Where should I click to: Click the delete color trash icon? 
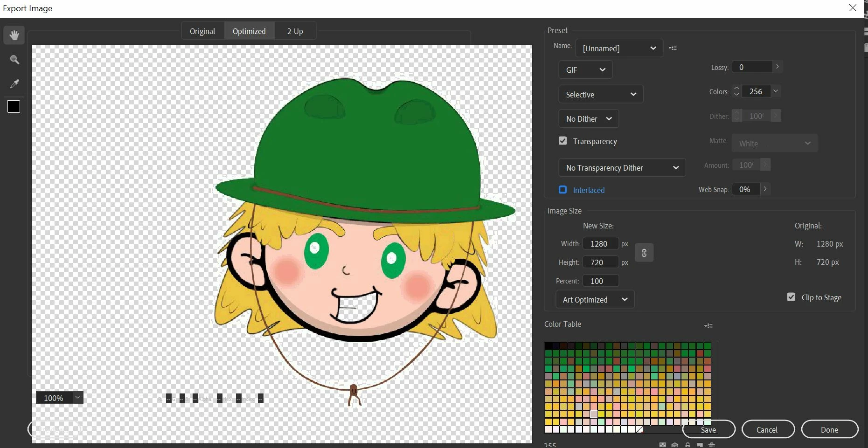pyautogui.click(x=712, y=445)
